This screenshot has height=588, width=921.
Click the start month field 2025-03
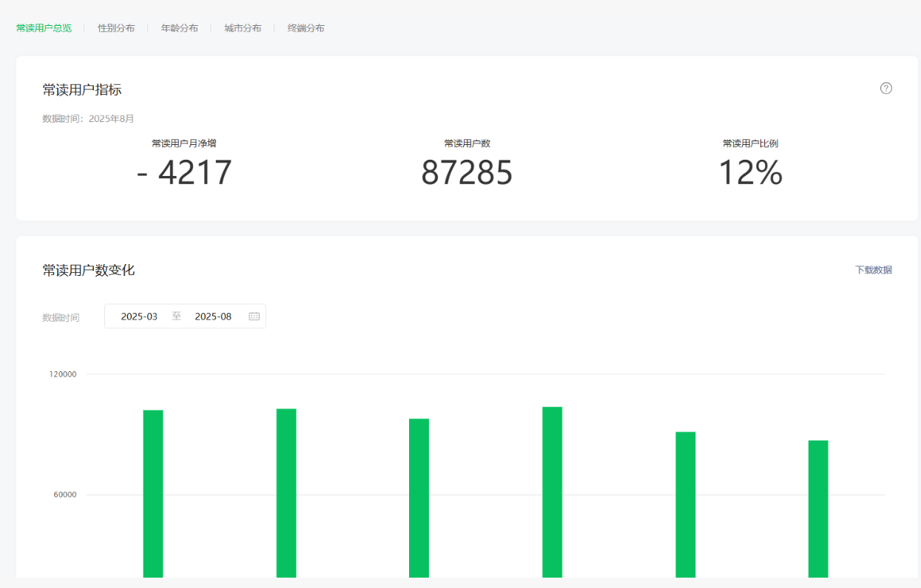click(139, 317)
